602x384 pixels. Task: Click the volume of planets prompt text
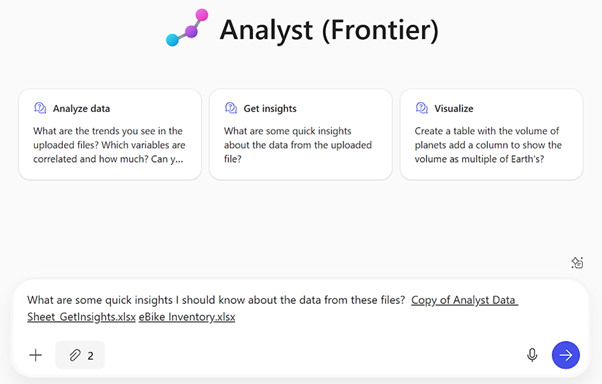tap(488, 145)
